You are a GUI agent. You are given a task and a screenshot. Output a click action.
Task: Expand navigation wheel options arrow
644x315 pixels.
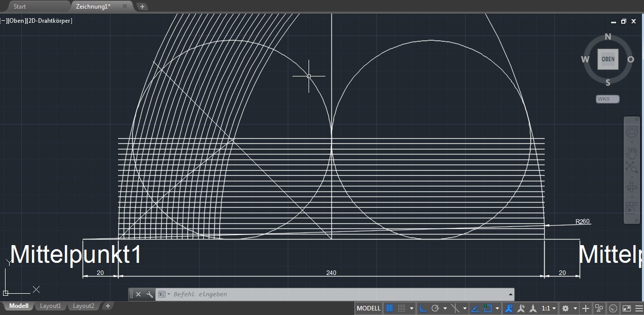632,142
